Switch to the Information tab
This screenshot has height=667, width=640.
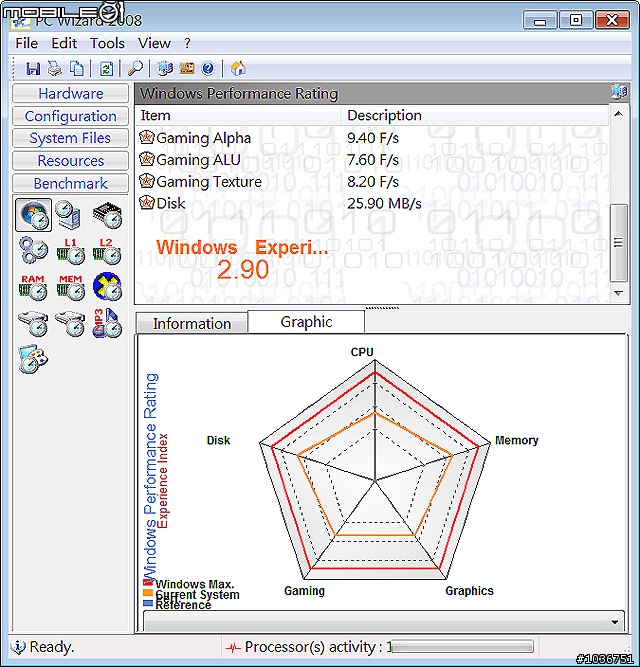(192, 324)
